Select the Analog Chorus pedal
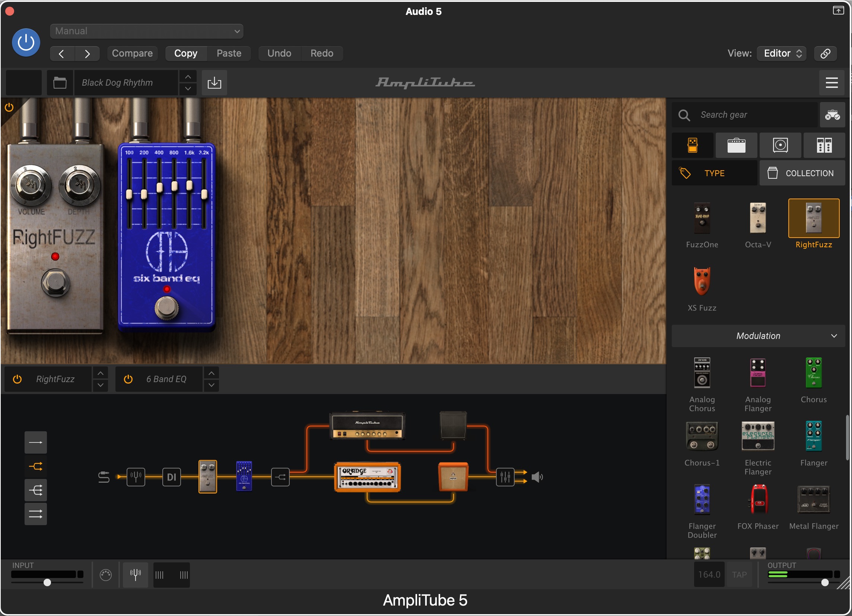The image size is (852, 616). point(702,373)
